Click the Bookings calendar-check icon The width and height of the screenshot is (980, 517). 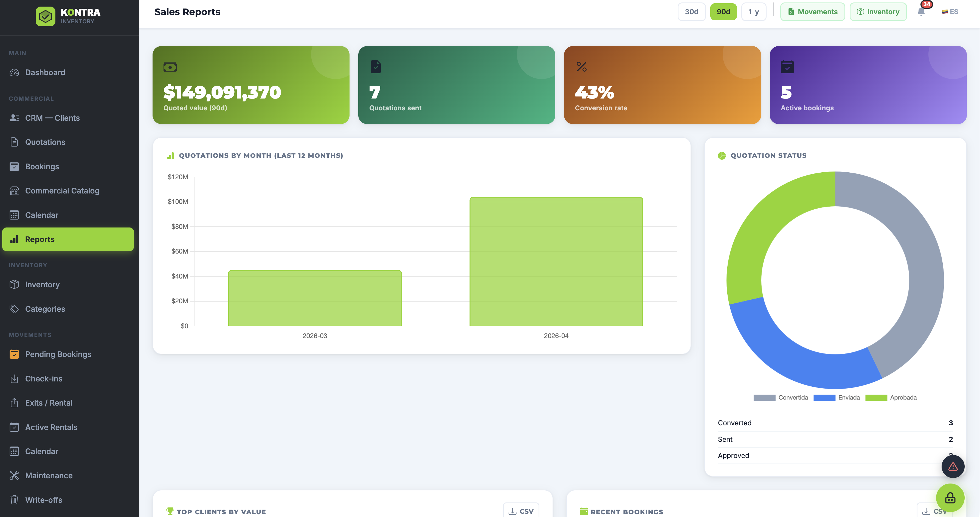15,167
